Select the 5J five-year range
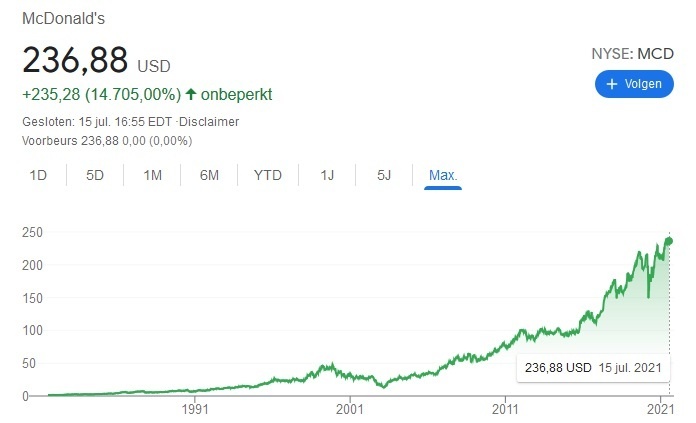The image size is (696, 423). (x=384, y=175)
